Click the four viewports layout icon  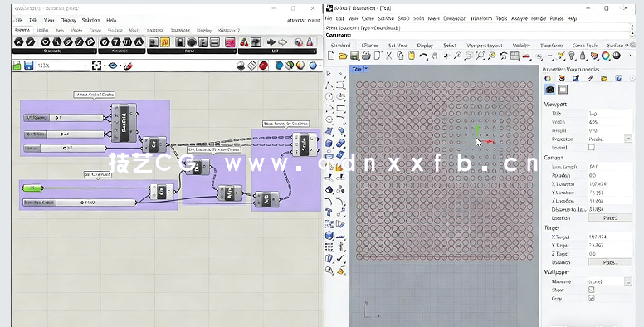point(515,56)
